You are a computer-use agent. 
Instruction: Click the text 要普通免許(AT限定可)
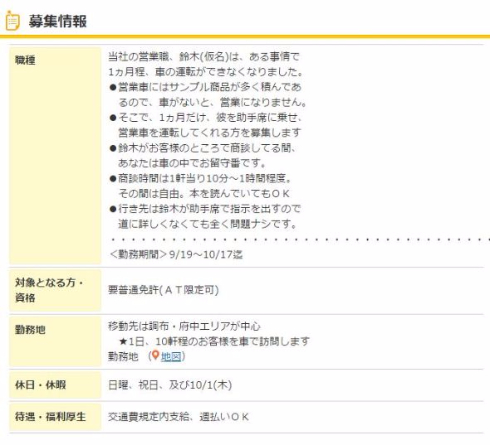(x=163, y=290)
